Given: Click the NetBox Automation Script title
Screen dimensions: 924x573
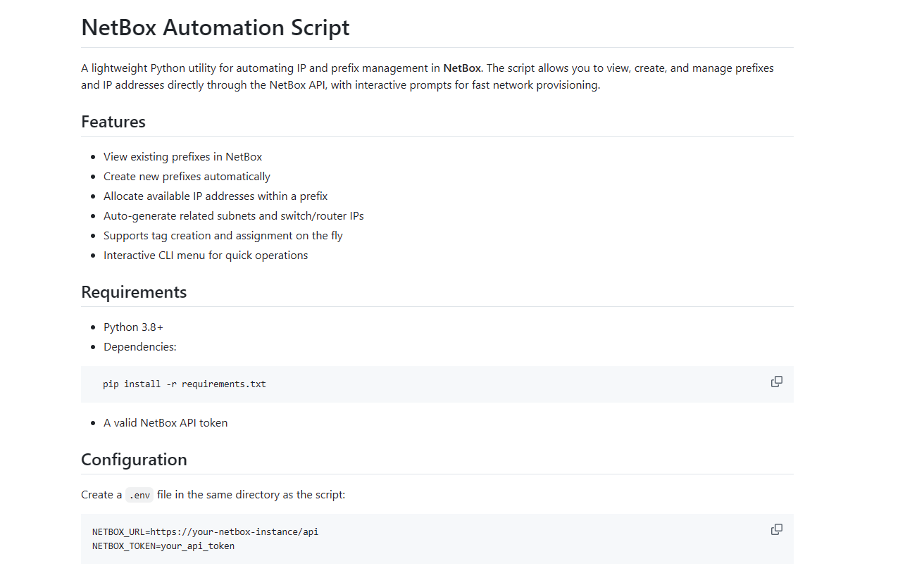Looking at the screenshot, I should 216,27.
